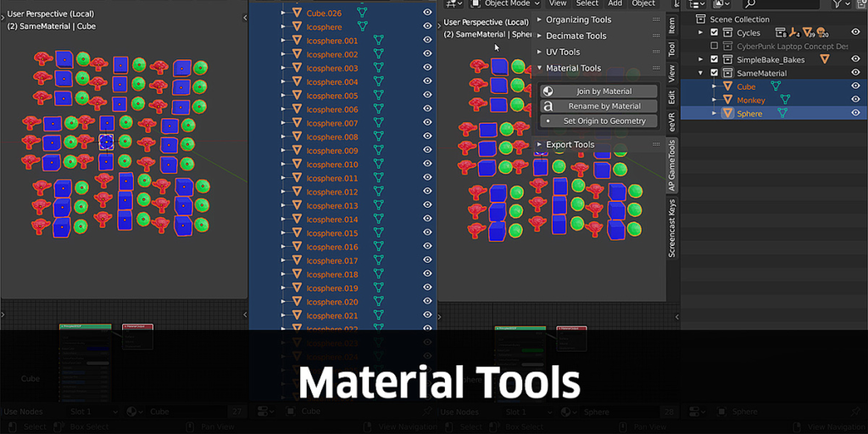The image size is (868, 434).
Task: Click the collection icon next to SameMaterial
Action: point(727,73)
